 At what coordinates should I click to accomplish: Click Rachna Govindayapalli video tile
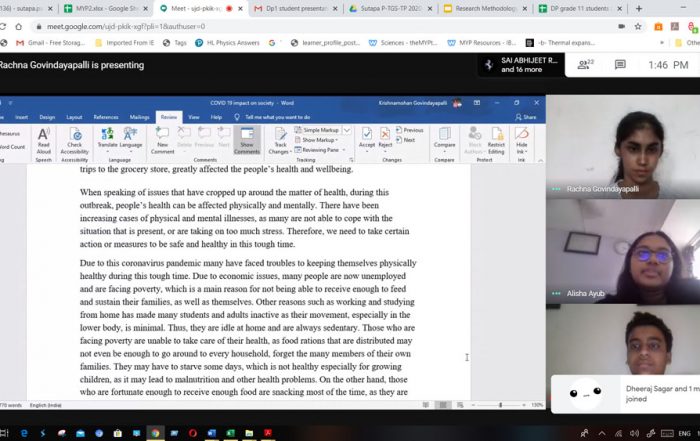click(x=623, y=146)
